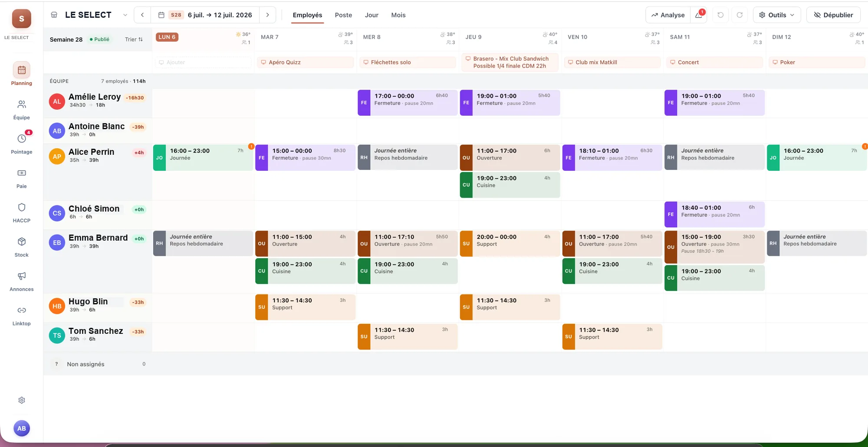
Task: Click the redo arrow icon
Action: (740, 15)
